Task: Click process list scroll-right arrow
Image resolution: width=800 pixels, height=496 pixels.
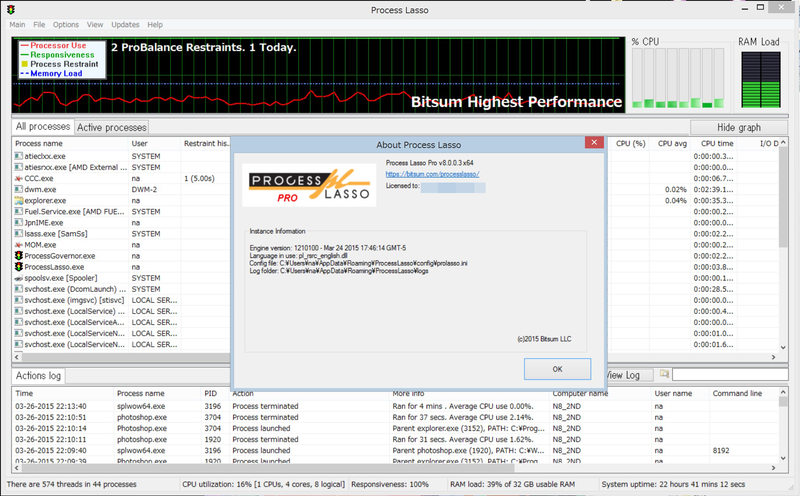Action: tap(773, 357)
